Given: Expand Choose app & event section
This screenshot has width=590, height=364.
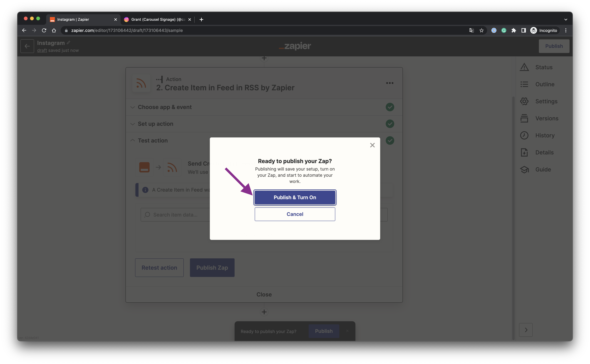Looking at the screenshot, I should tap(264, 107).
